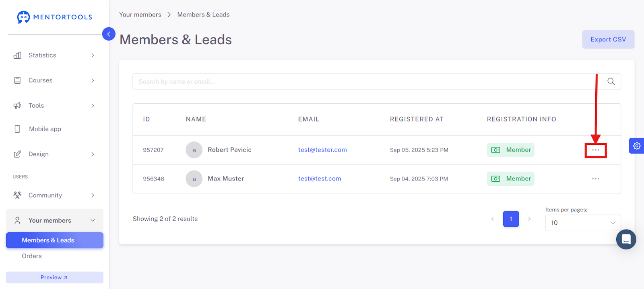Click the date Sep 05, 2025 5:23 PM

(x=419, y=150)
